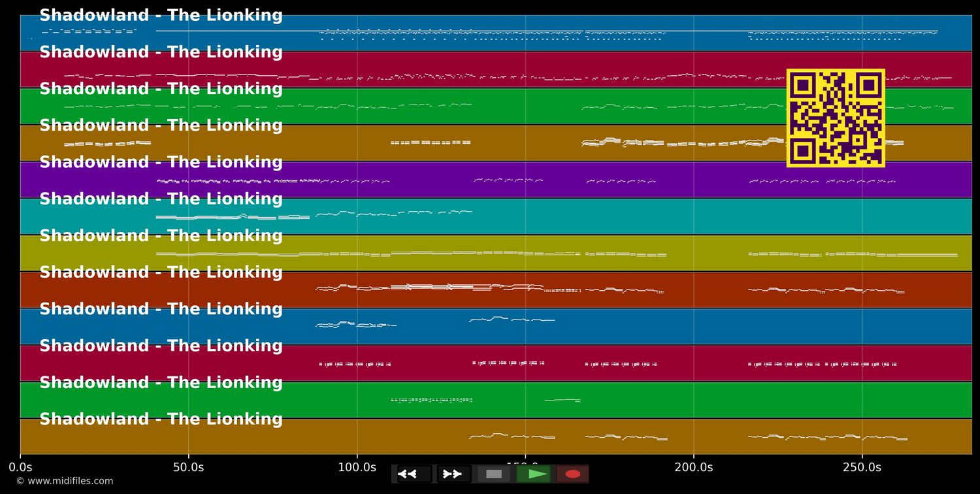Image resolution: width=980 pixels, height=494 pixels.
Task: Click the 100.0s time axis label
Action: (357, 467)
